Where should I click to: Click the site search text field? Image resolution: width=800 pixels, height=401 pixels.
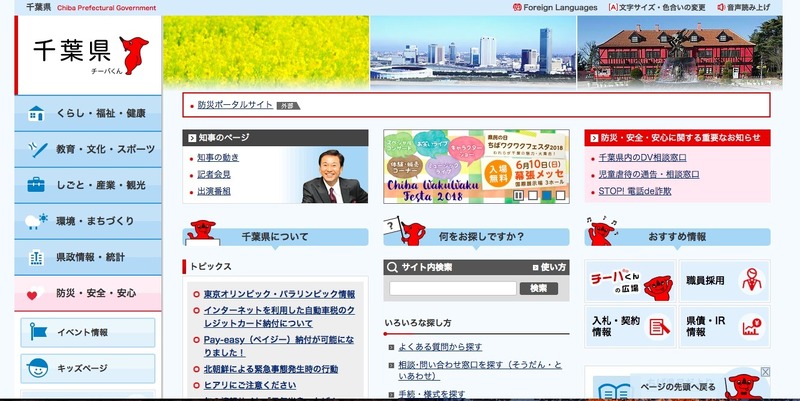[x=452, y=288]
